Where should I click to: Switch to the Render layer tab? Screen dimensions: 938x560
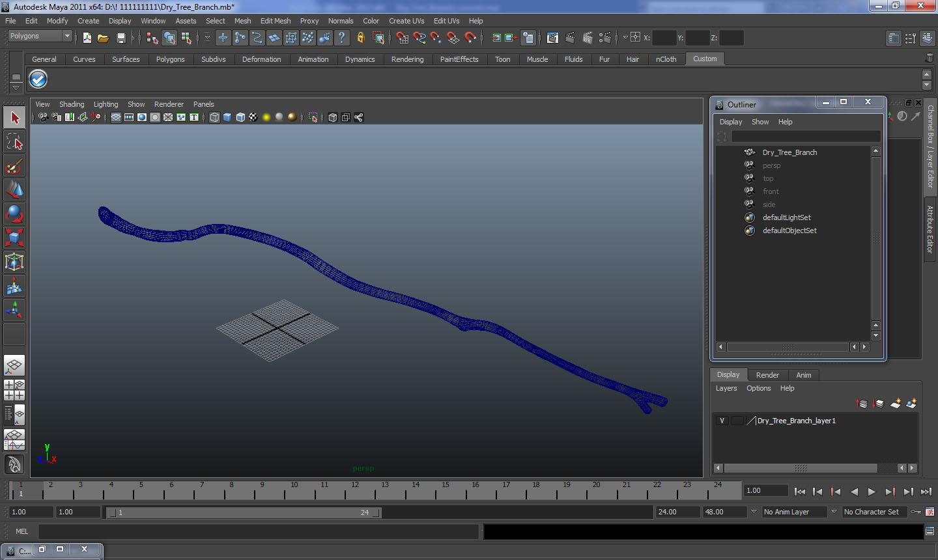[x=767, y=375]
